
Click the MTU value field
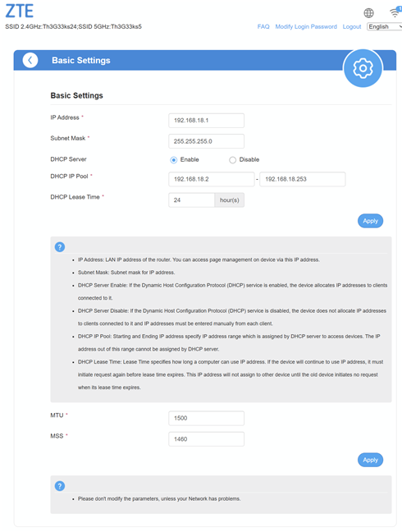click(x=206, y=418)
